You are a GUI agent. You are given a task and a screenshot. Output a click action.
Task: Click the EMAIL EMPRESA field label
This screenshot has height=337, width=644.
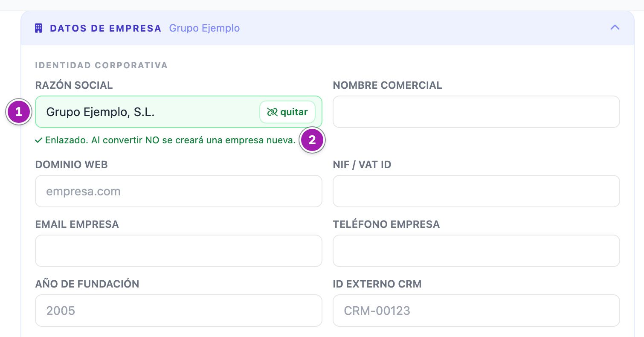[x=77, y=224]
